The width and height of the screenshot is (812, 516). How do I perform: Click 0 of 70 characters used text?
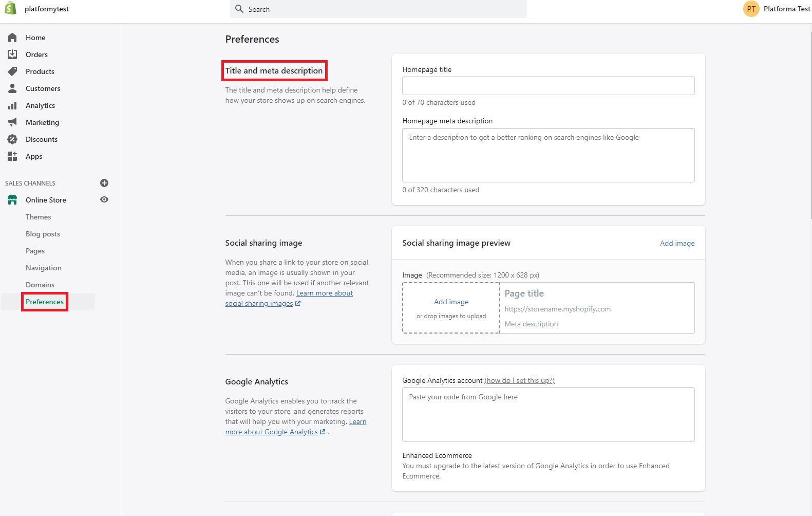pos(439,102)
